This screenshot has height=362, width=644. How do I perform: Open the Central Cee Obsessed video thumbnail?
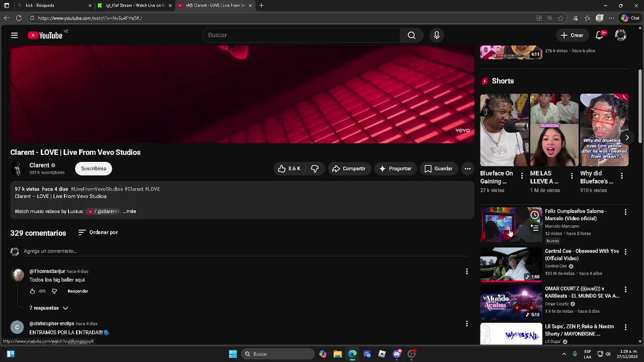(x=511, y=264)
